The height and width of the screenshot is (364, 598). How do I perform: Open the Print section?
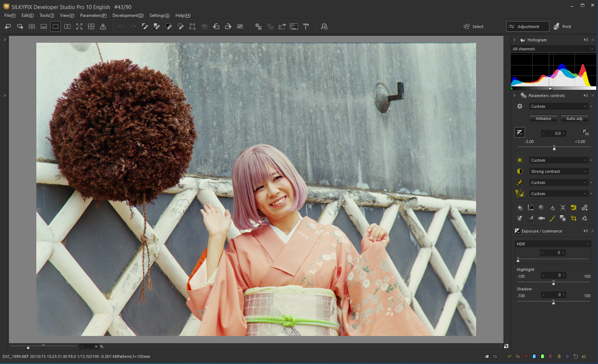click(563, 27)
